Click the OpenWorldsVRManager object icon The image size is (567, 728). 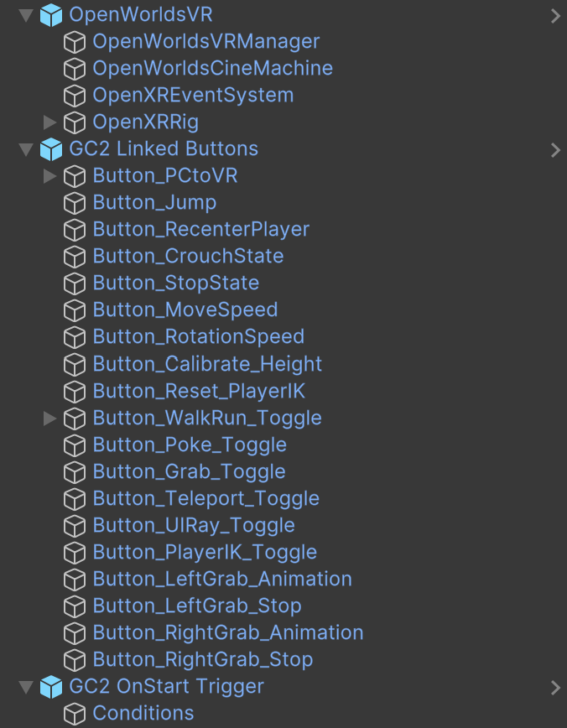coord(75,42)
